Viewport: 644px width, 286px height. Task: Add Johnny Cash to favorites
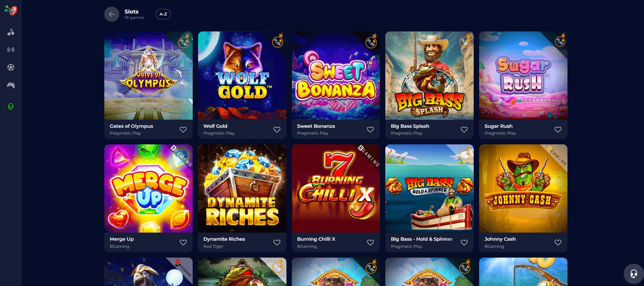(558, 242)
